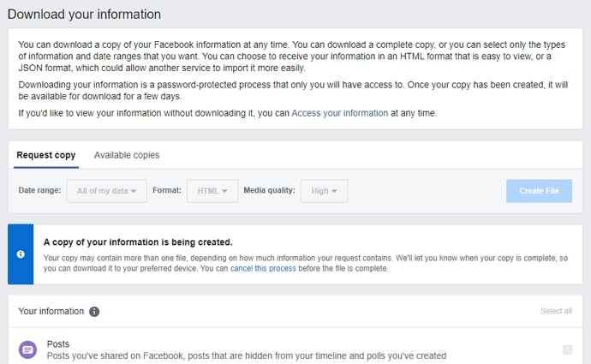This screenshot has width=591, height=364.
Task: Open the Access your information link
Action: point(339,113)
